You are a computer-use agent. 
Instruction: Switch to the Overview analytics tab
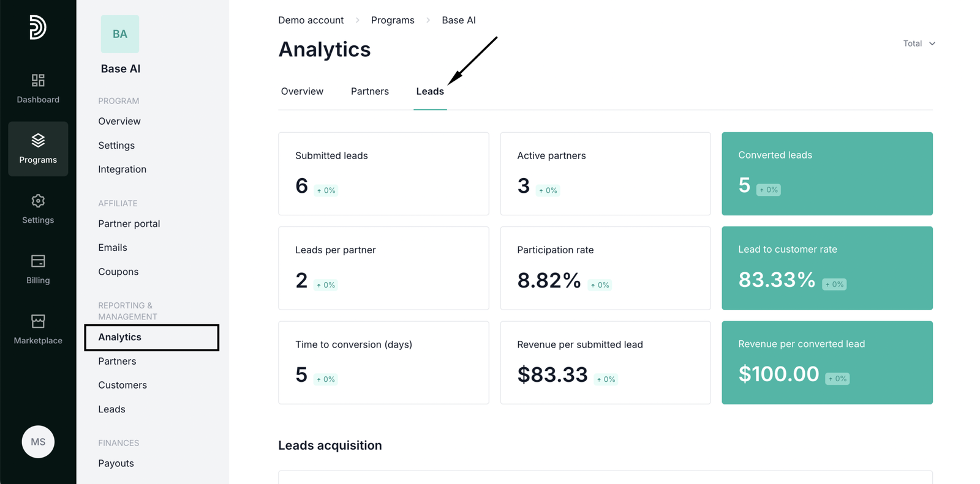(x=302, y=92)
